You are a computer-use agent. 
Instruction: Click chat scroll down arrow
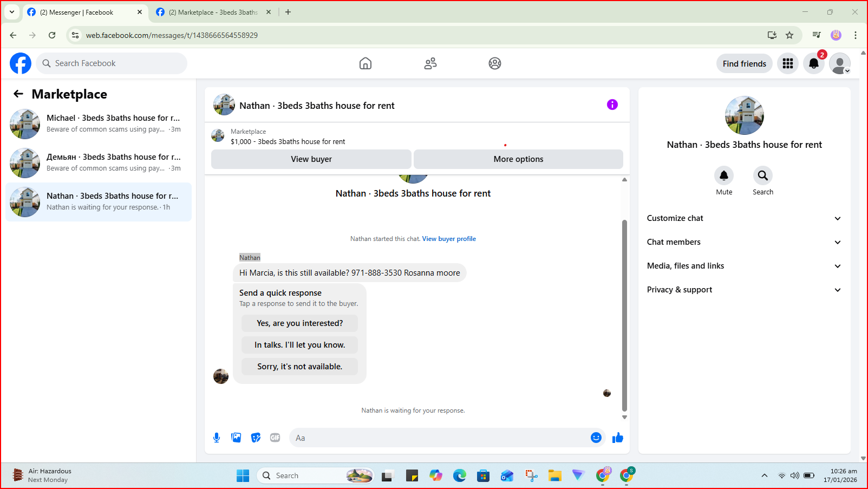click(x=624, y=417)
